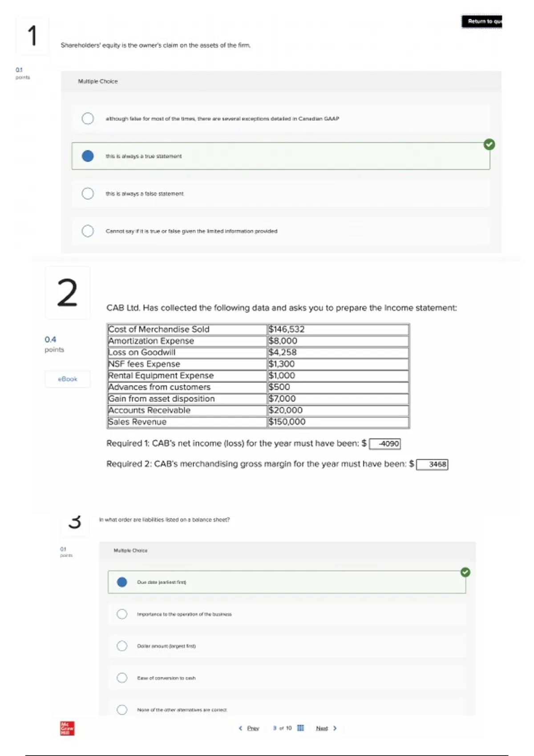Click the right chevron beside Next
The width and height of the screenshot is (534, 756).
click(x=335, y=728)
